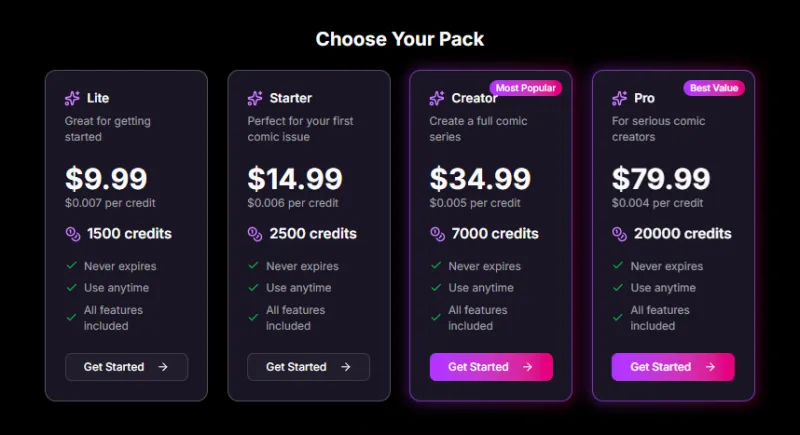Click the sparkle icon beside Creator

437,98
